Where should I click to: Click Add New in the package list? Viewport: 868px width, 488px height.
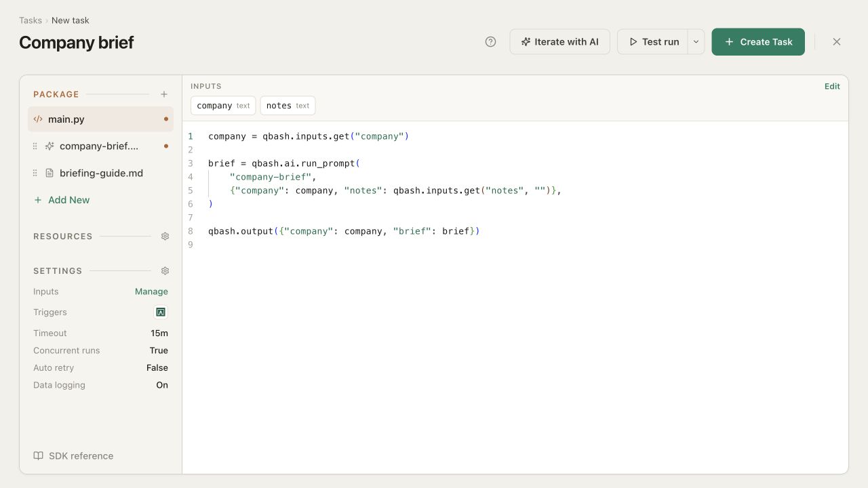(x=62, y=200)
